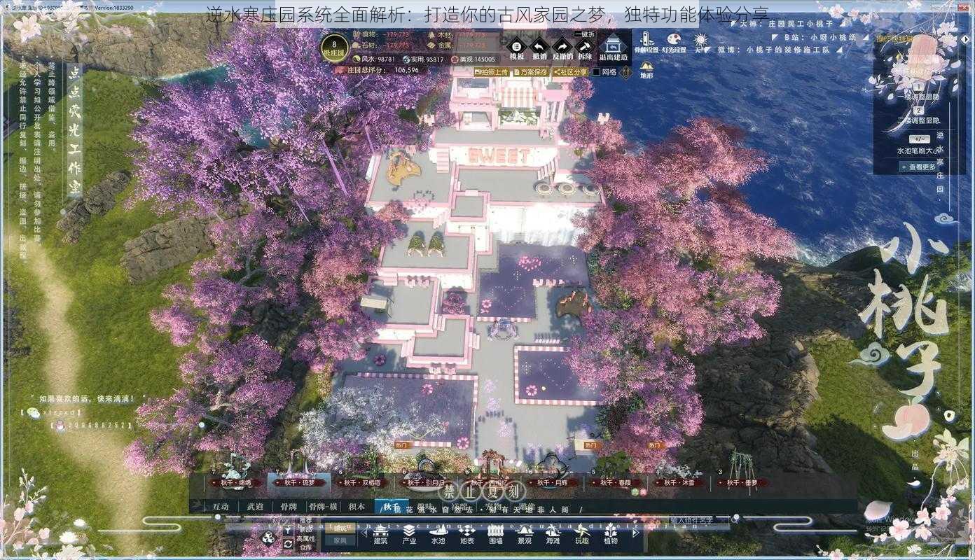Click the +/- 水池笔刷大小 button
Image resolution: width=975 pixels, height=560 pixels.
(x=918, y=139)
